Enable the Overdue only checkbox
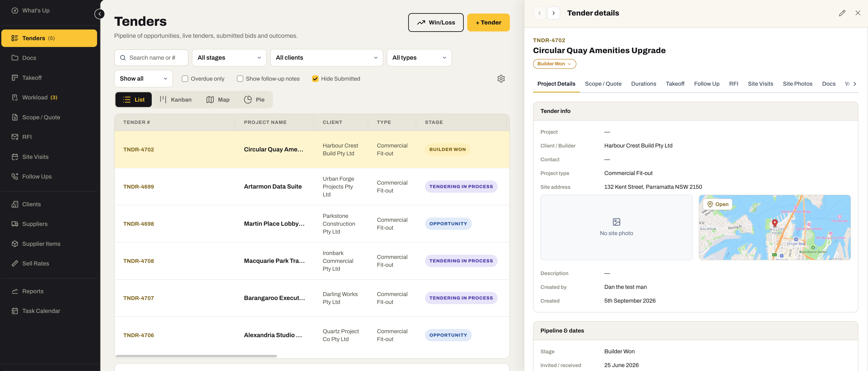 (x=185, y=79)
